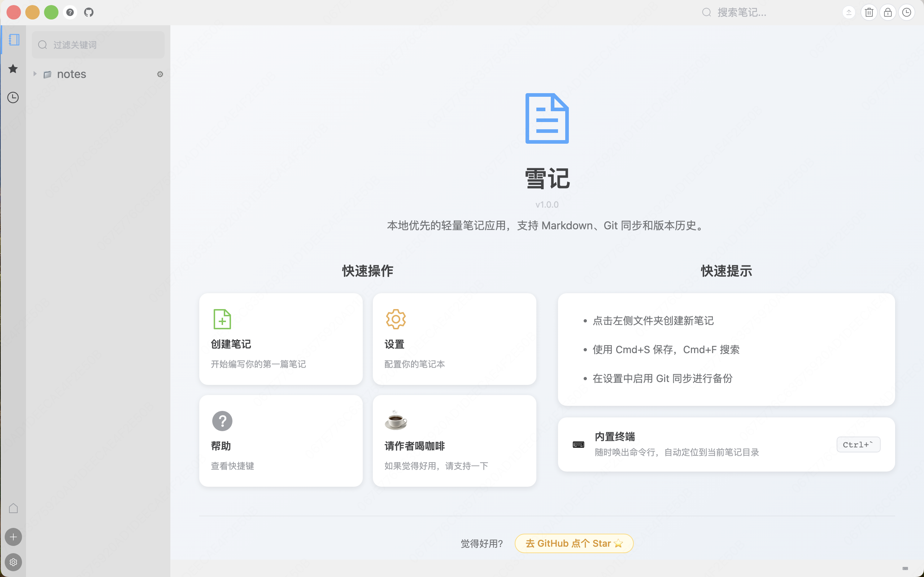Viewport: 924px width, 577px height.
Task: Select the notebook icon in left sidebar
Action: pyautogui.click(x=14, y=40)
